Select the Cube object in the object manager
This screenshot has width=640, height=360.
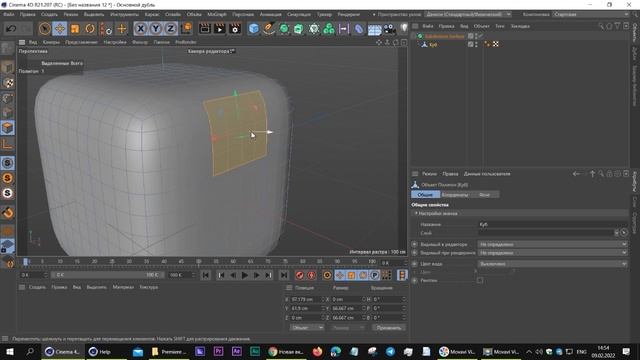[x=433, y=44]
